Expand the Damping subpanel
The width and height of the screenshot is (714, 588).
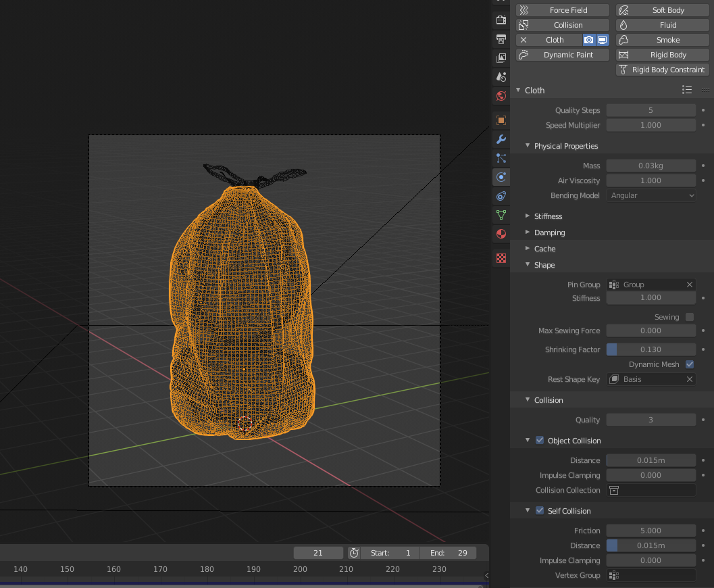549,232
